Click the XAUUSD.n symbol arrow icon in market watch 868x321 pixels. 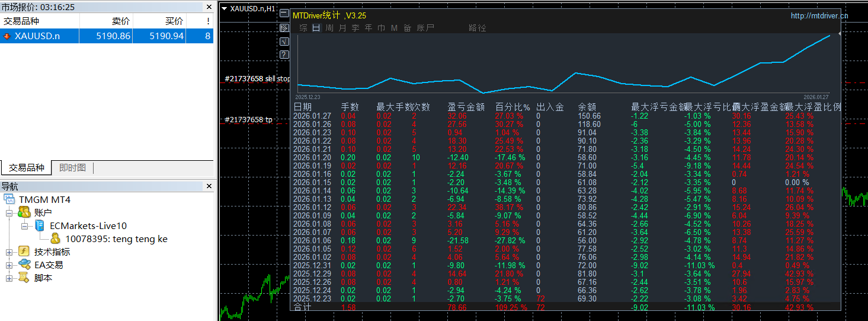coord(7,36)
